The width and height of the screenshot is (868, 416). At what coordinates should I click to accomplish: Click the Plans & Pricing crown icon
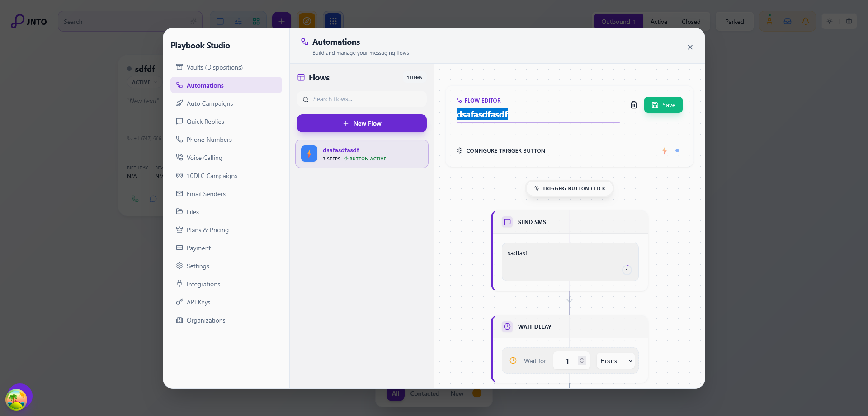click(x=179, y=229)
